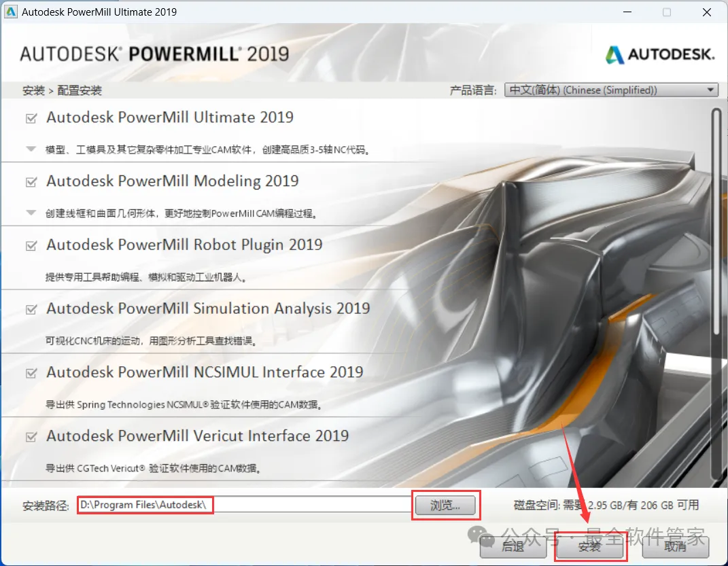This screenshot has height=566, width=728.
Task: Click the 后退 back button
Action: click(513, 547)
